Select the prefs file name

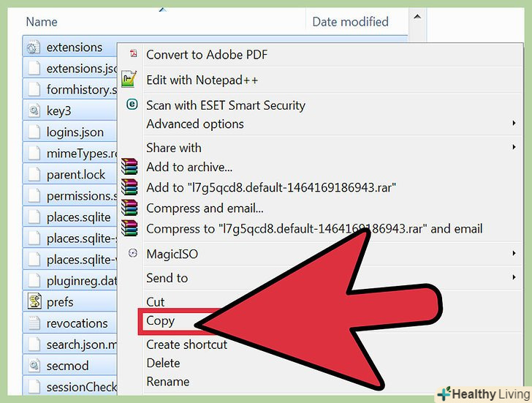coord(60,302)
